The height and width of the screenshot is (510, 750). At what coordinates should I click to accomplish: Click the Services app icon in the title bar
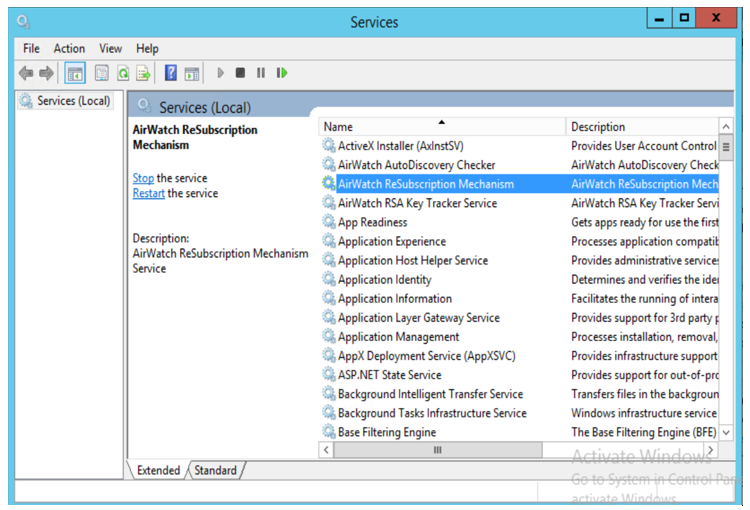(x=23, y=22)
